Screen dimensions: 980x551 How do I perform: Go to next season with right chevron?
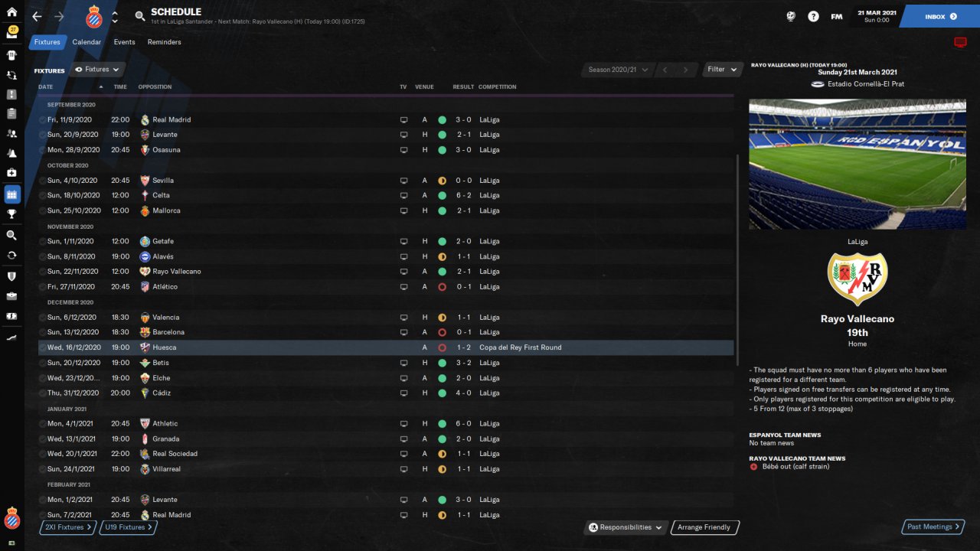685,70
